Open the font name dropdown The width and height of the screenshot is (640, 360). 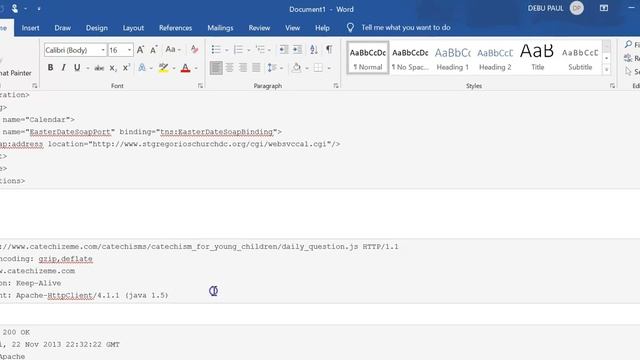(x=102, y=50)
